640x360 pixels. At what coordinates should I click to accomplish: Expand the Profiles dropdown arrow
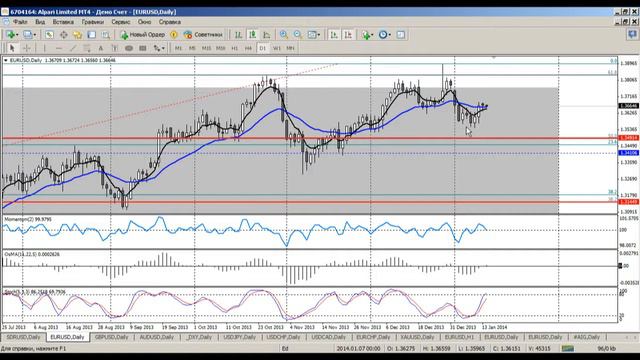[x=35, y=35]
